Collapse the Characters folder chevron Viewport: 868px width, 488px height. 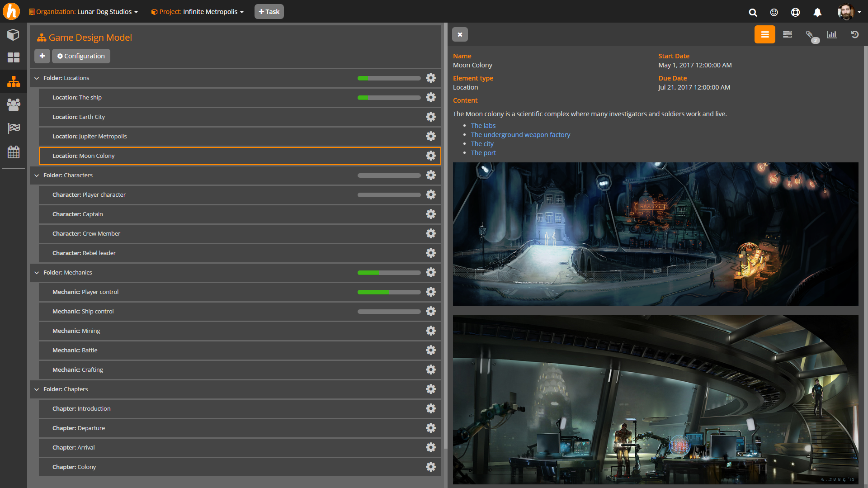pos(37,175)
